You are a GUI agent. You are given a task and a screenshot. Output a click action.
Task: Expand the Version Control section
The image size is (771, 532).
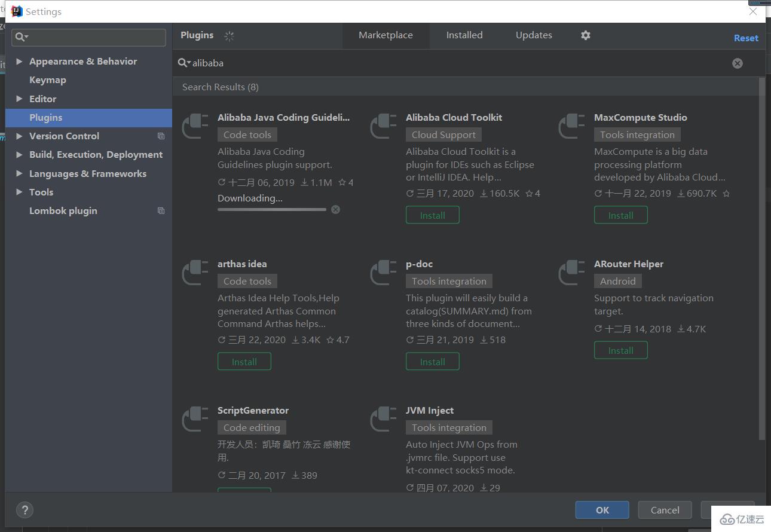click(19, 136)
